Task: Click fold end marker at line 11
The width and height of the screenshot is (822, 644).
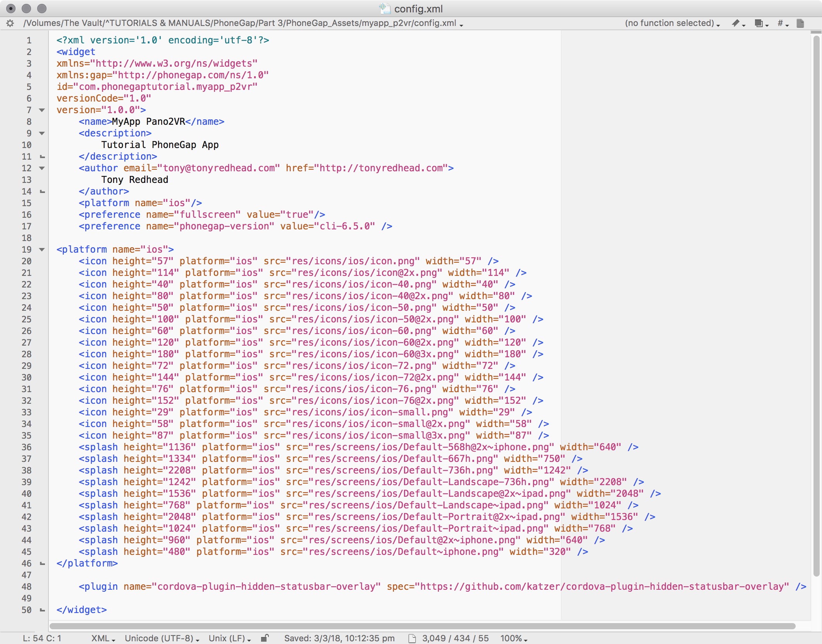Action: point(42,157)
